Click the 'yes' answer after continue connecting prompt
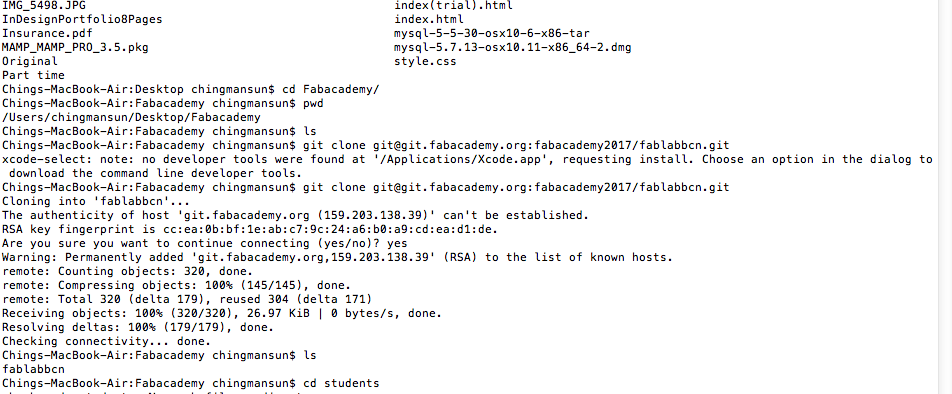This screenshot has width=952, height=394. (x=396, y=243)
